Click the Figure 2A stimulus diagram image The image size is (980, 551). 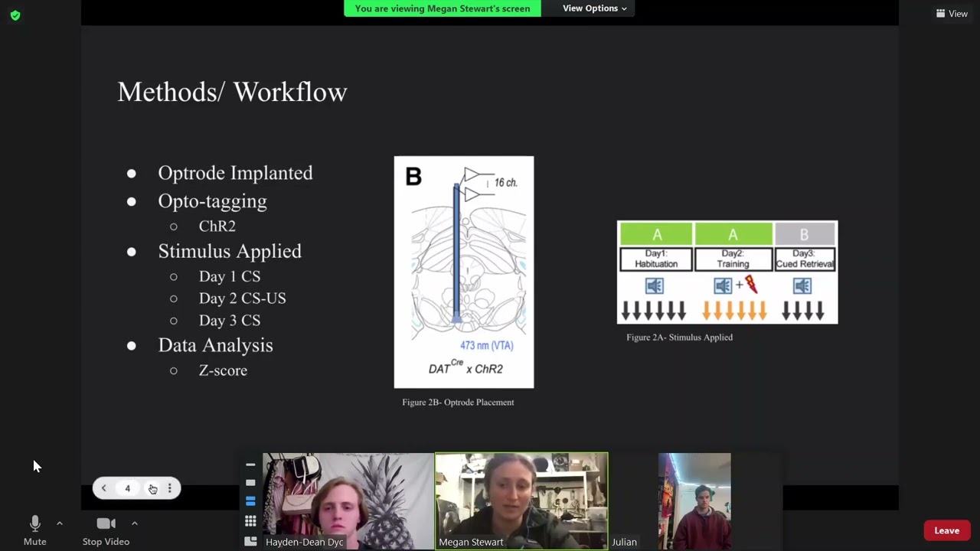727,272
